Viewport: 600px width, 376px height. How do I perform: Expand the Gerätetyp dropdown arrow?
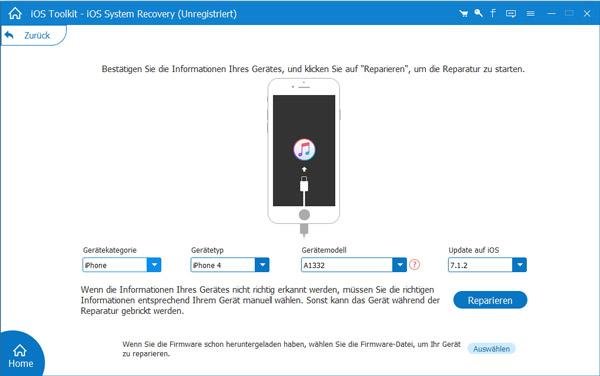262,265
